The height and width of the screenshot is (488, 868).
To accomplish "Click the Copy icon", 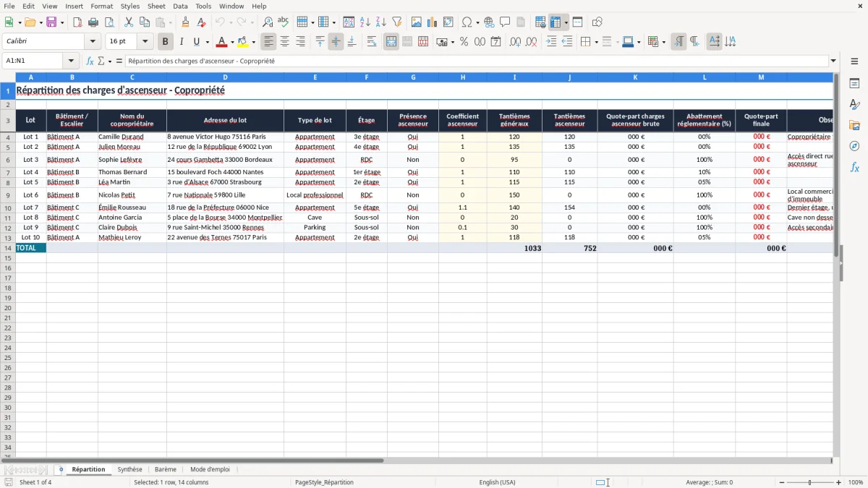I will coord(145,22).
